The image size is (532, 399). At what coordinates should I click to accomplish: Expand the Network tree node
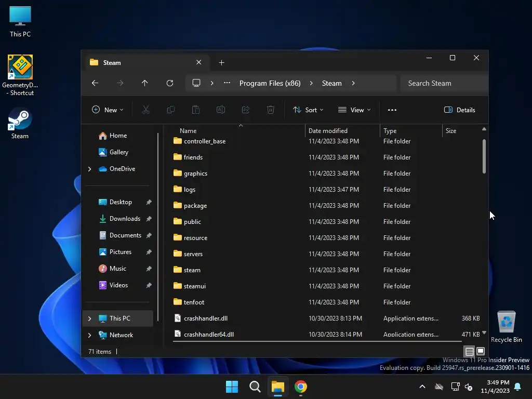[x=89, y=335]
